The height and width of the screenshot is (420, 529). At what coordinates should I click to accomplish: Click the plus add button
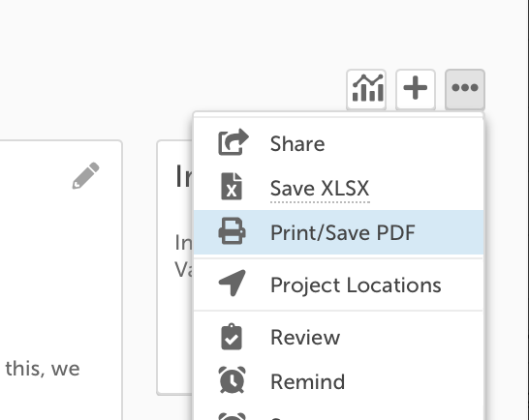(x=416, y=89)
